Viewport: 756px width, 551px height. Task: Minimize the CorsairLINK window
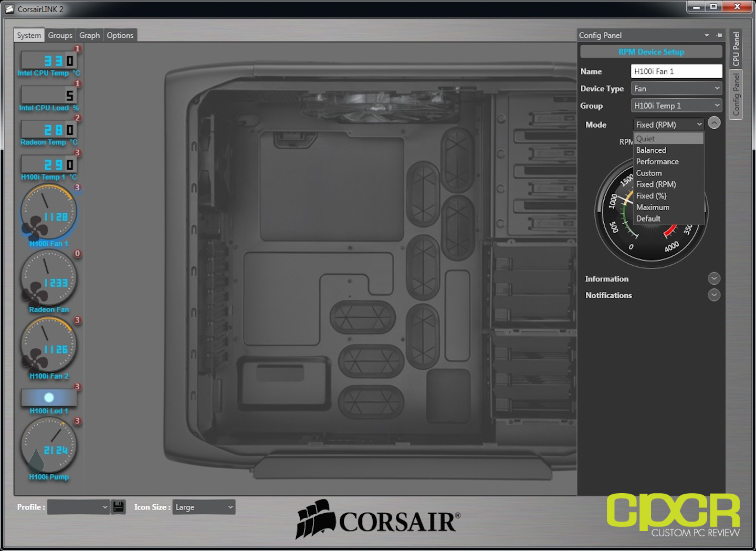pyautogui.click(x=697, y=7)
